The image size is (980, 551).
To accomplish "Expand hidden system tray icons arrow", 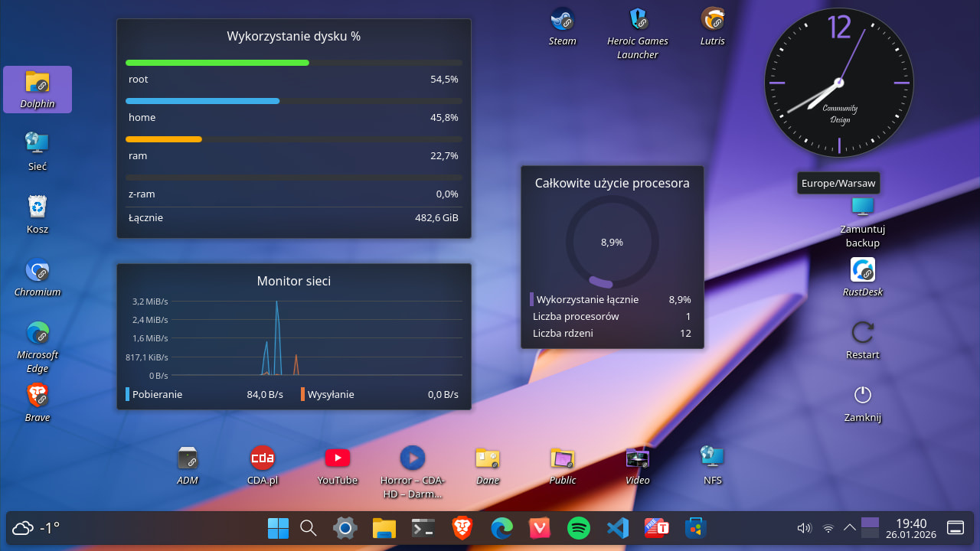I will [x=849, y=527].
